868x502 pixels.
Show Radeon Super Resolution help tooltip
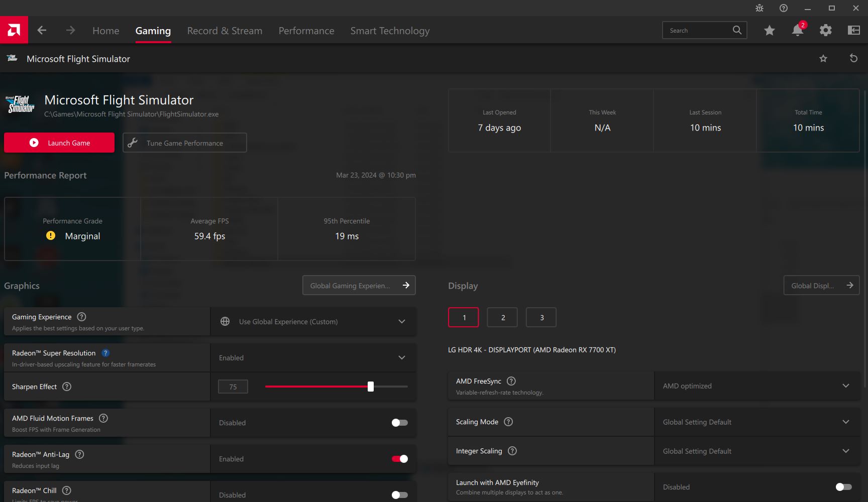click(x=105, y=353)
